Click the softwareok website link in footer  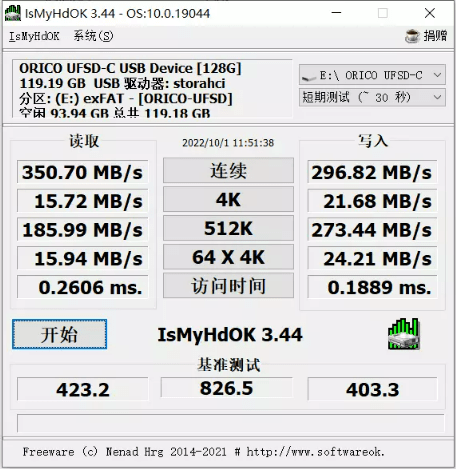pos(315,452)
